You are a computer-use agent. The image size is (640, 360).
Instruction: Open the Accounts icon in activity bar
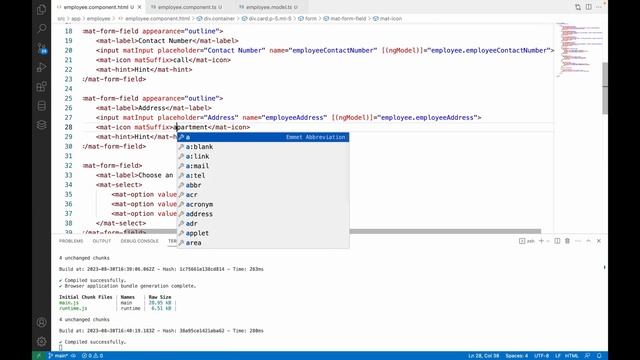click(x=42, y=322)
